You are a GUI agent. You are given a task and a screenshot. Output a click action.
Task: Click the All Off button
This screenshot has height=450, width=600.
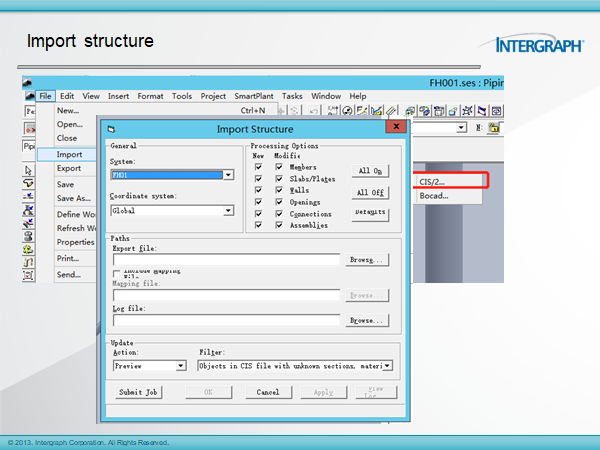[x=370, y=192]
